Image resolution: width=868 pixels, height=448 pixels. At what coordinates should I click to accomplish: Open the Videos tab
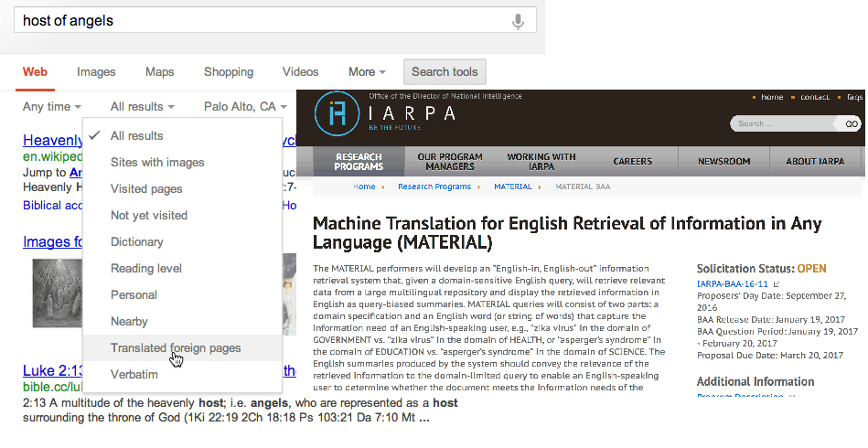301,72
